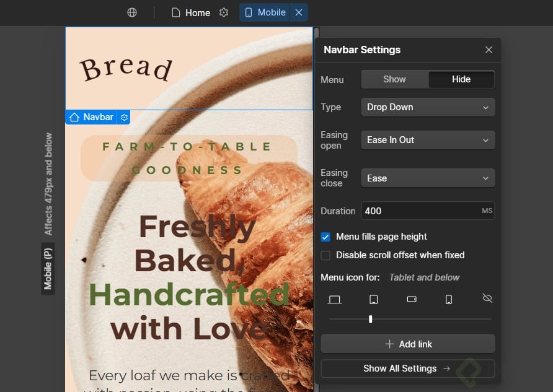
Task: Select the Farm-to-Table Goodness badge
Action: pyautogui.click(x=188, y=158)
